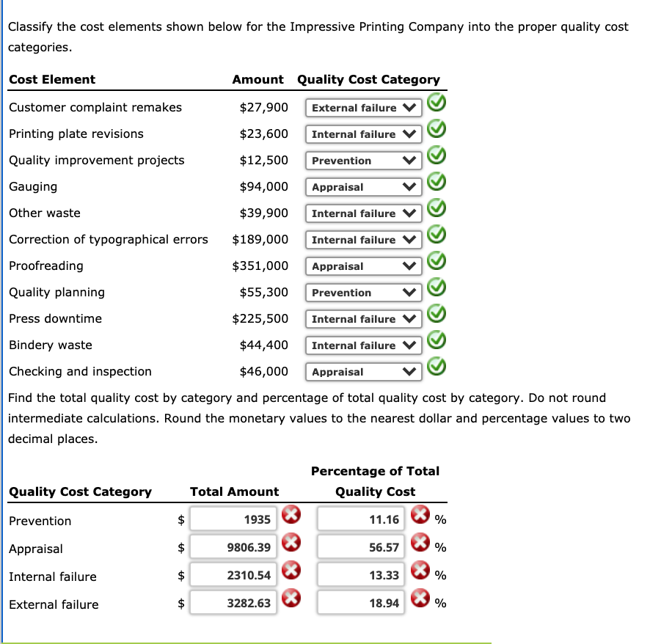Open the dropdown for Correction of typographical errors

(363, 239)
